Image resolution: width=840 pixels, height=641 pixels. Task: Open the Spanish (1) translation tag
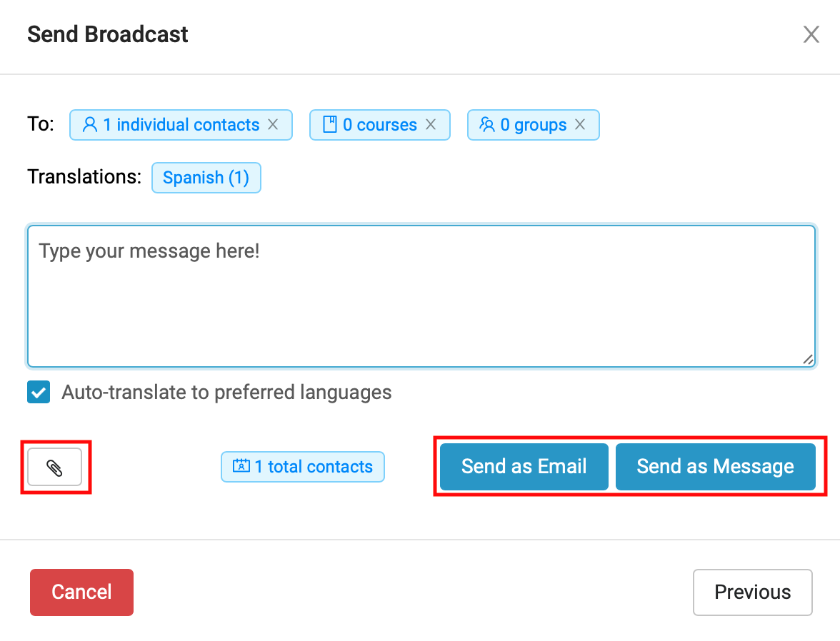point(206,178)
